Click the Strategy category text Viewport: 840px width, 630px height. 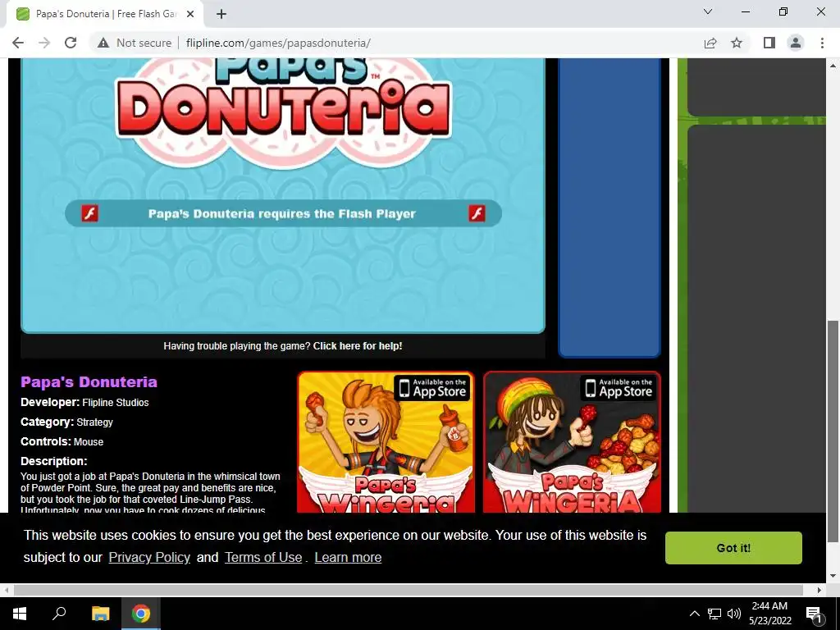pos(95,422)
